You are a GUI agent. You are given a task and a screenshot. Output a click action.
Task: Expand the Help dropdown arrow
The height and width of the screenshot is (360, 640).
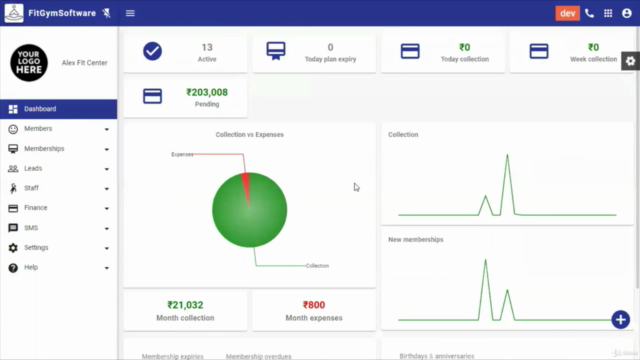pyautogui.click(x=107, y=268)
